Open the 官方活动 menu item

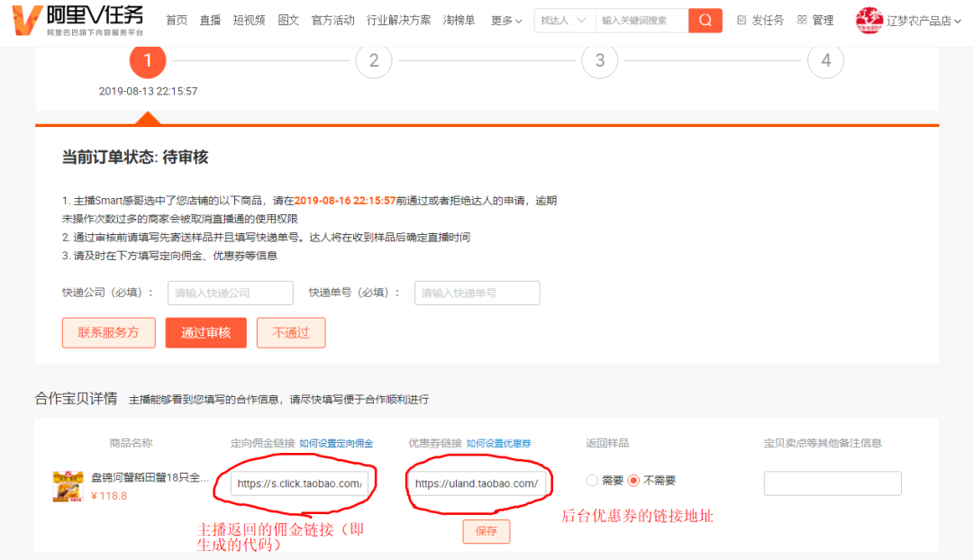coord(332,21)
